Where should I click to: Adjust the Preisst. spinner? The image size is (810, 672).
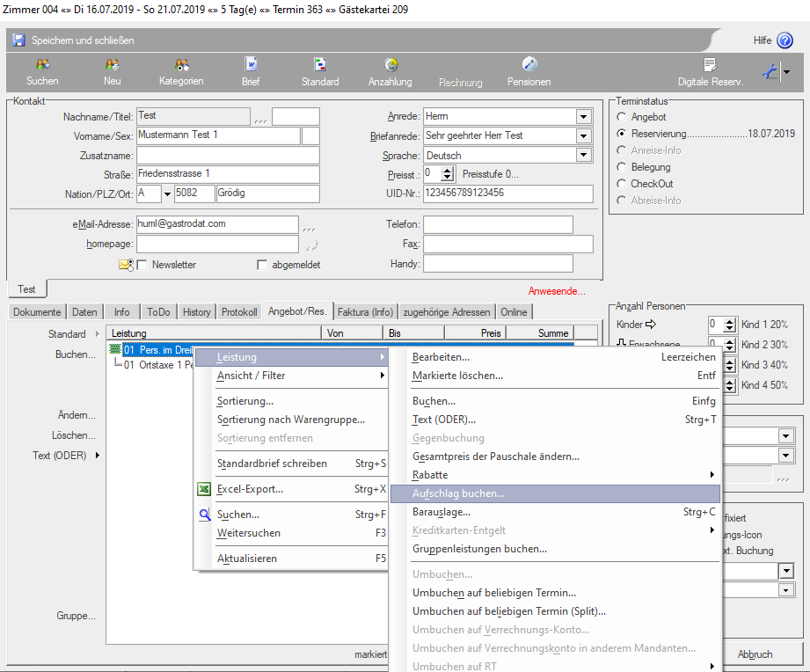pos(449,174)
